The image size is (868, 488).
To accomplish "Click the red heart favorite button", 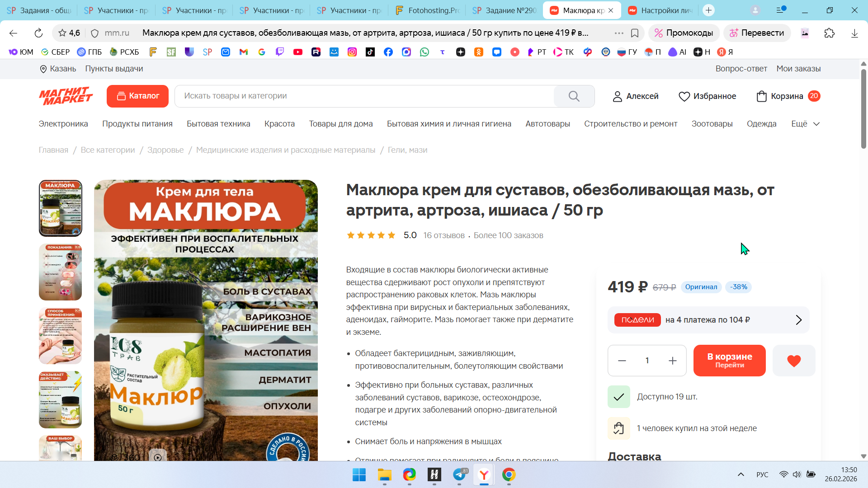I will coord(793,361).
